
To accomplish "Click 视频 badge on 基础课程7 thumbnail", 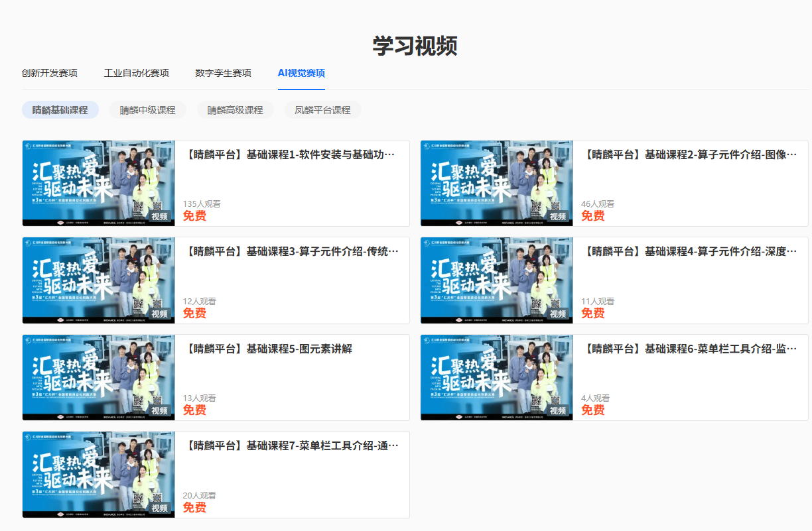I will click(160, 508).
